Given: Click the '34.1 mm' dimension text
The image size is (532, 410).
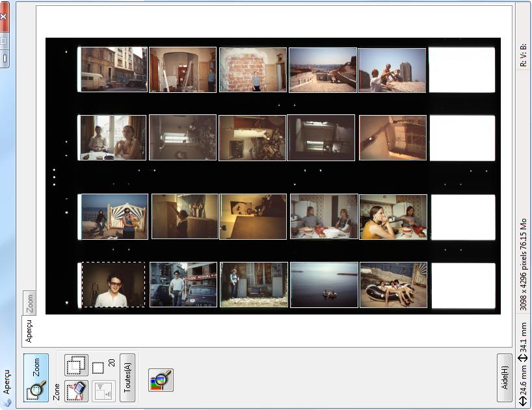Looking at the screenshot, I should point(523,337).
